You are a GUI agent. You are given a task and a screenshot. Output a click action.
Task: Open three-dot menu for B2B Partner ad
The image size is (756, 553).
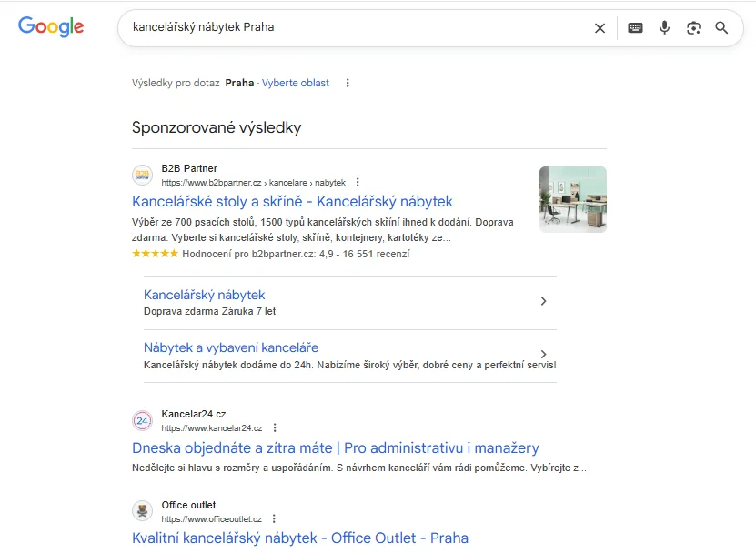tap(358, 182)
